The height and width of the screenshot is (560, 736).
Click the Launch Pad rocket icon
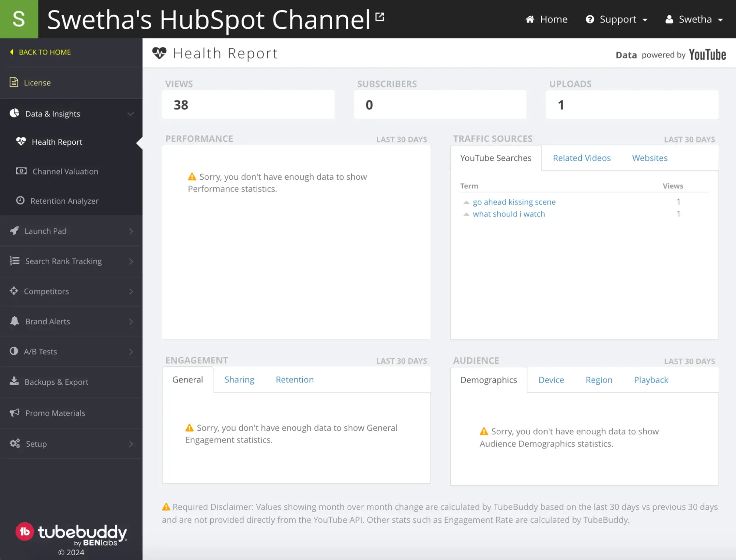[14, 230]
